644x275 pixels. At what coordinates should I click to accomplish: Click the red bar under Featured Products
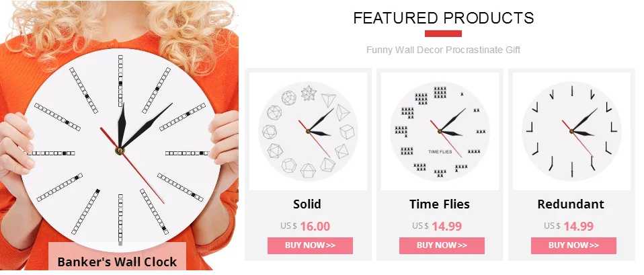[443, 34]
